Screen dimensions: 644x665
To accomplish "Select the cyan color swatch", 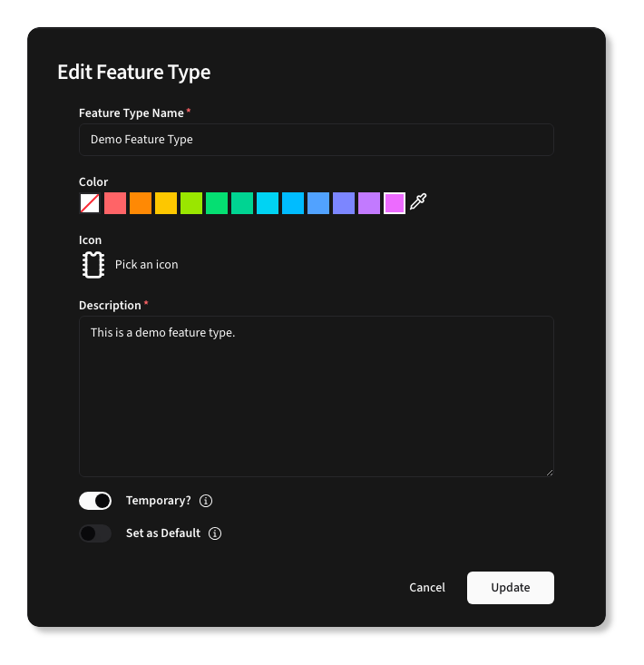I will (x=268, y=203).
